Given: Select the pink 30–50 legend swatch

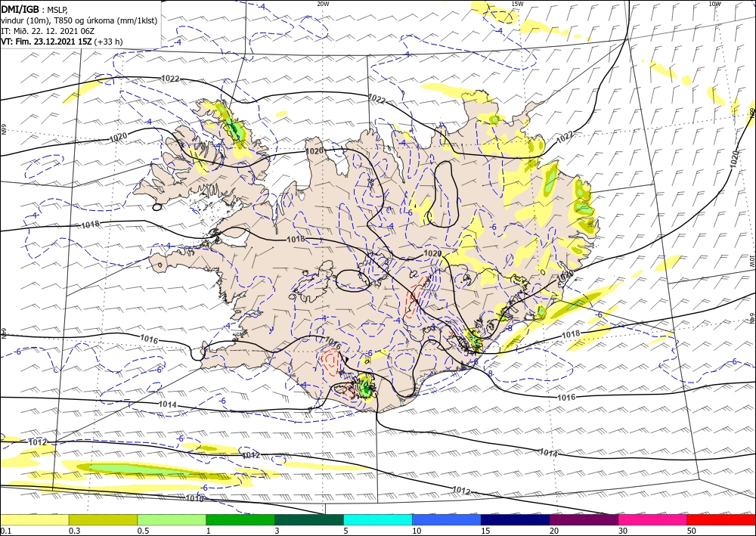Looking at the screenshot, I should coord(653,519).
